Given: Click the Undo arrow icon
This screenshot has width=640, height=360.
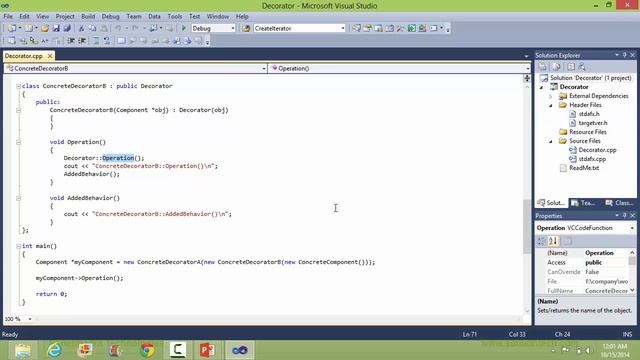Looking at the screenshot, I should (x=118, y=28).
